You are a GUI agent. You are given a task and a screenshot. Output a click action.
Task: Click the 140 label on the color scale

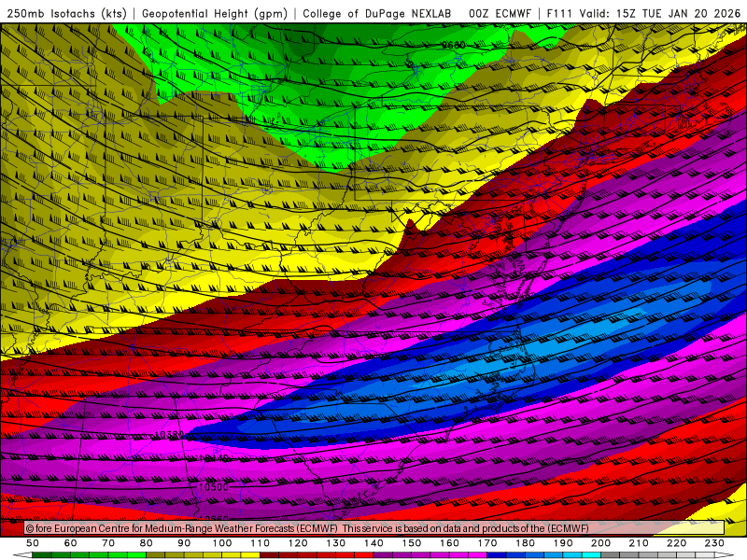click(373, 543)
